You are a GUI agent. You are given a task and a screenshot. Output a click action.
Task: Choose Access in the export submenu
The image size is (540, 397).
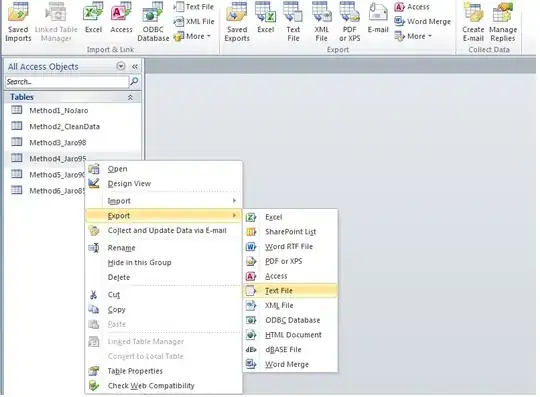tap(290, 276)
